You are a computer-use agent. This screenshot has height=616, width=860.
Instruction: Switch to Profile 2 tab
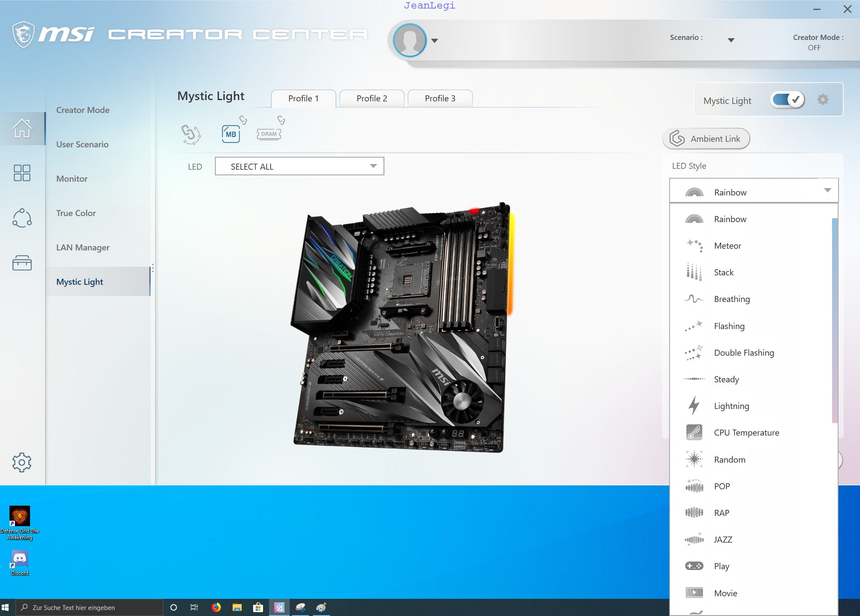coord(372,98)
